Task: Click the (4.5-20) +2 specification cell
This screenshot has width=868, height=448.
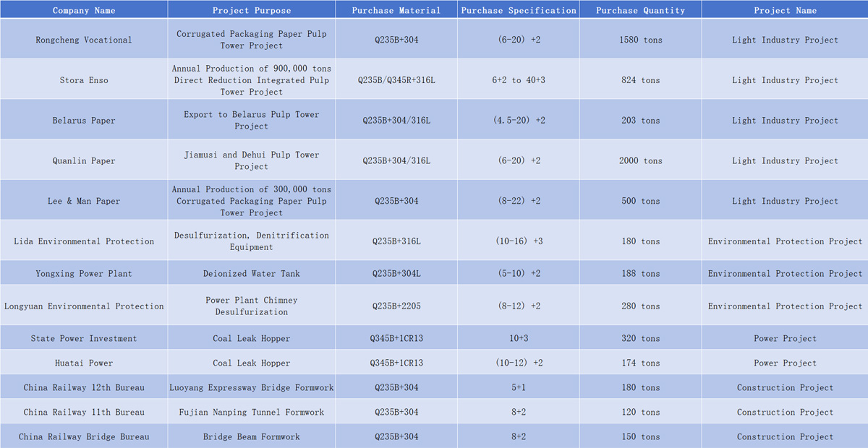Action: tap(519, 121)
